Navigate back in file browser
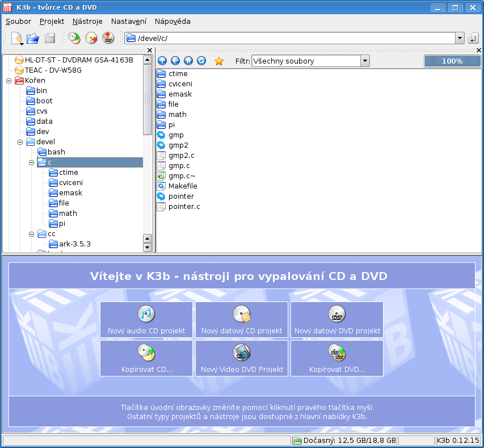This screenshot has height=448, width=484. (x=175, y=61)
